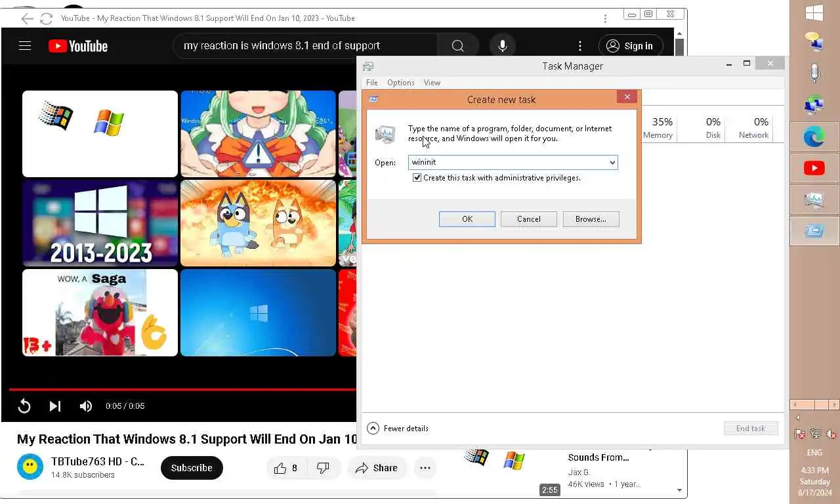
Task: Switch the ENG input language indicator
Action: (814, 453)
